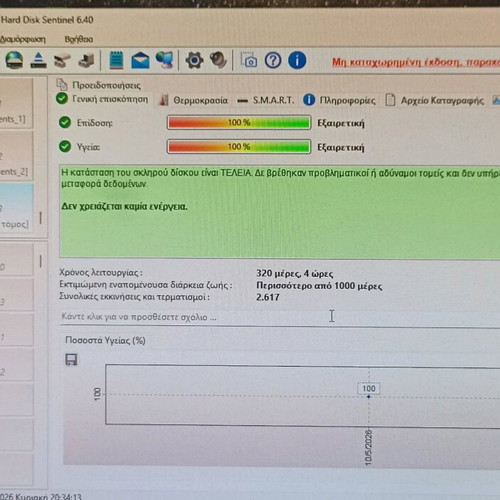Click the red Μη καταχωρημένη έκδοση link
This screenshot has height=500, width=500.
click(416, 62)
